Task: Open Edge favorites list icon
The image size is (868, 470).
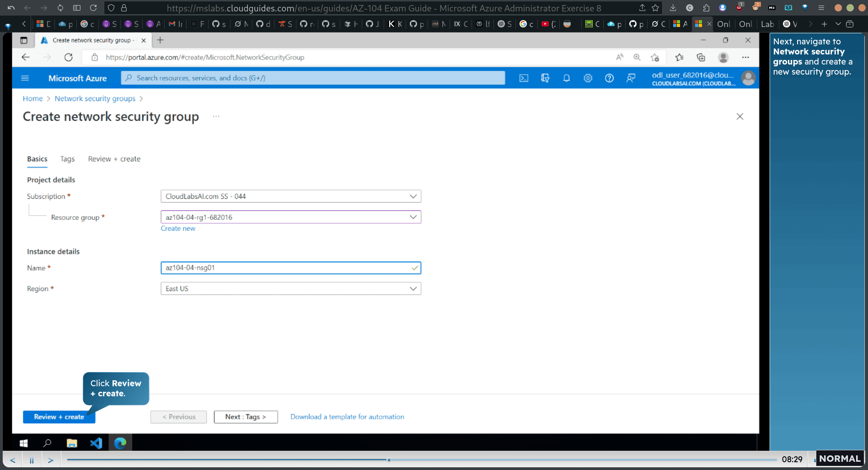Action: pos(679,57)
